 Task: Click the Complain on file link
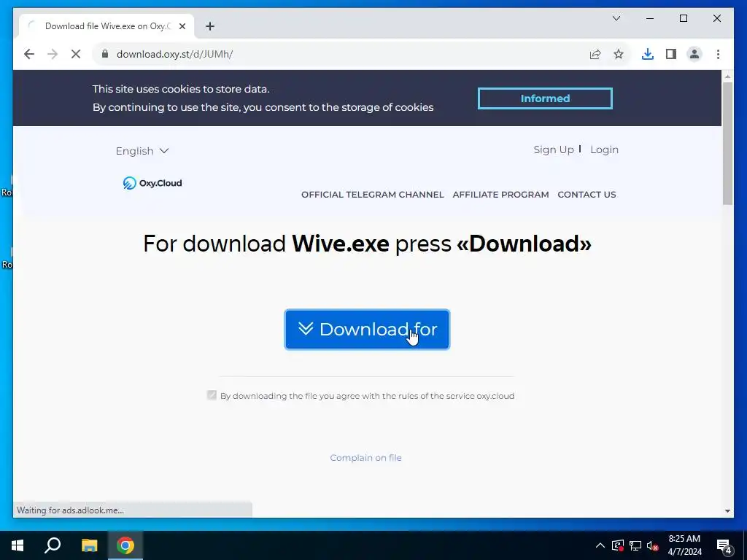[365, 458]
